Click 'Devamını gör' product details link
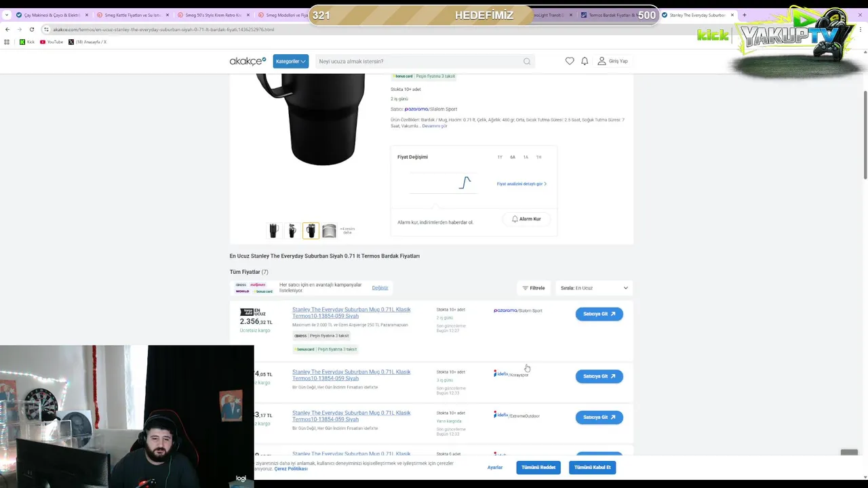This screenshot has width=868, height=488. click(434, 126)
